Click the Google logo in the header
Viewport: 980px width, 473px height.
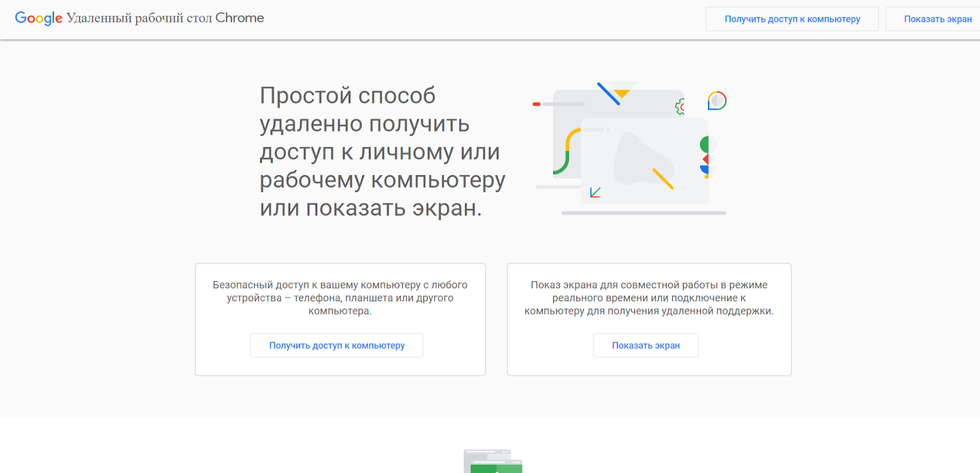[38, 18]
